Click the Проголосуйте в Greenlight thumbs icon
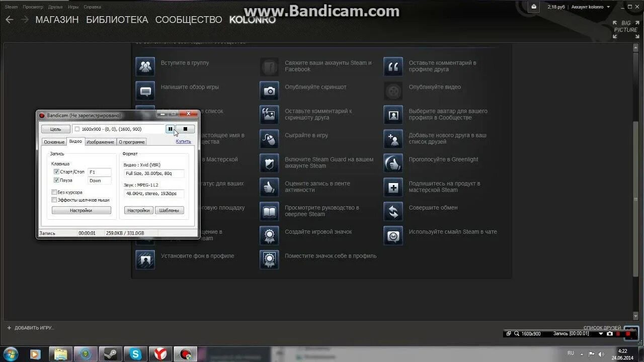Screen dimensions: 644x362 tap(393, 163)
